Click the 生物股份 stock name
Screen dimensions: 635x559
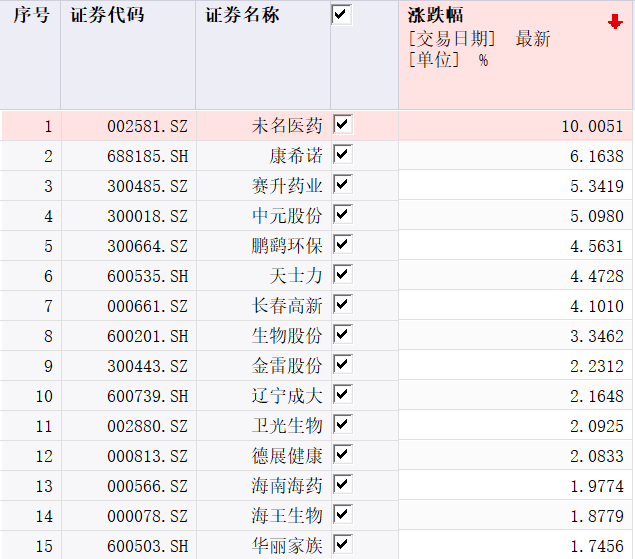287,336
